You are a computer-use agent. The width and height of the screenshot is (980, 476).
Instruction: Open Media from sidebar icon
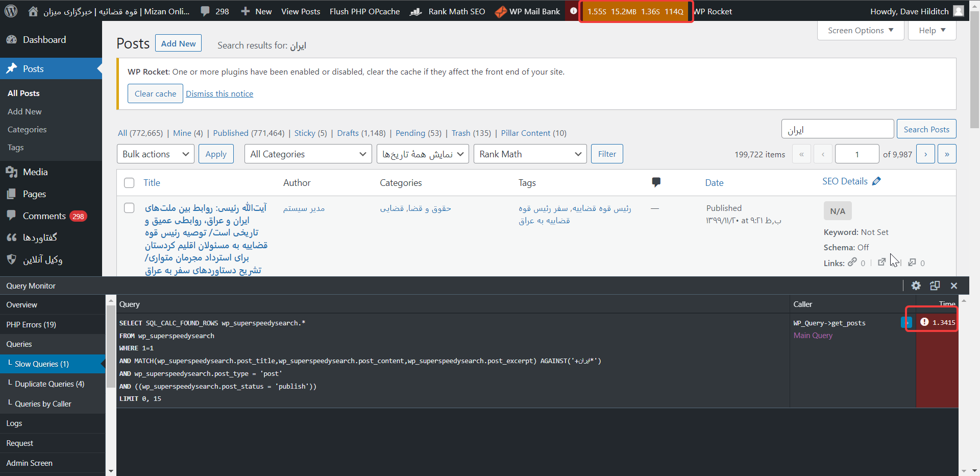[11, 172]
